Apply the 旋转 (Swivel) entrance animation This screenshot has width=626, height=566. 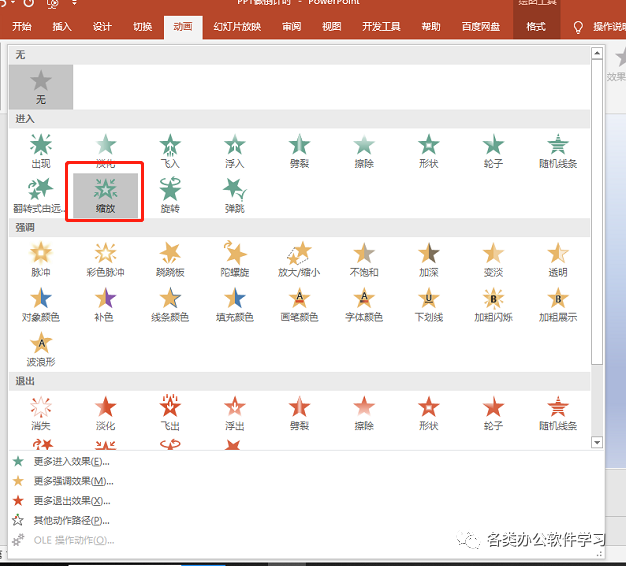point(170,193)
